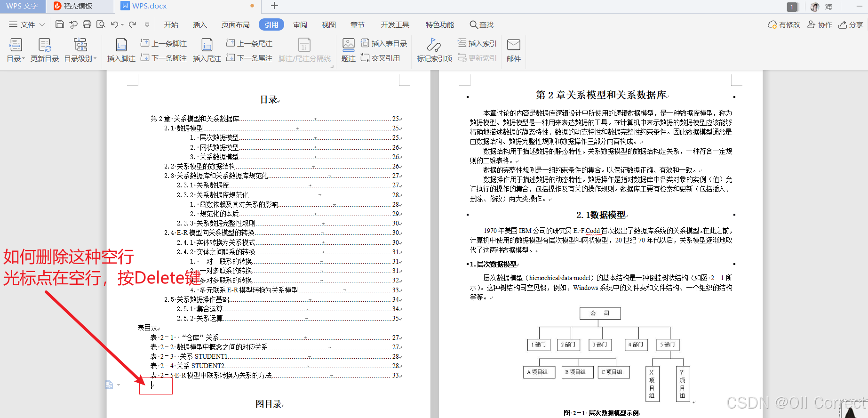Click the 分享 share button
Viewport: 868px width, 418px height.
851,24
